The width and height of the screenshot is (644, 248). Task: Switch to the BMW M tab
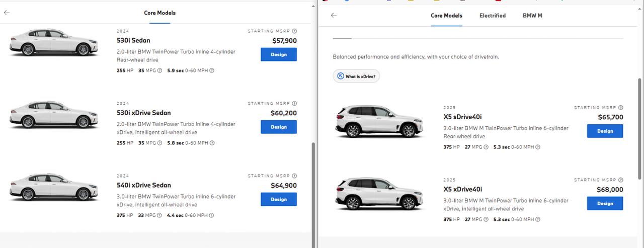[532, 16]
